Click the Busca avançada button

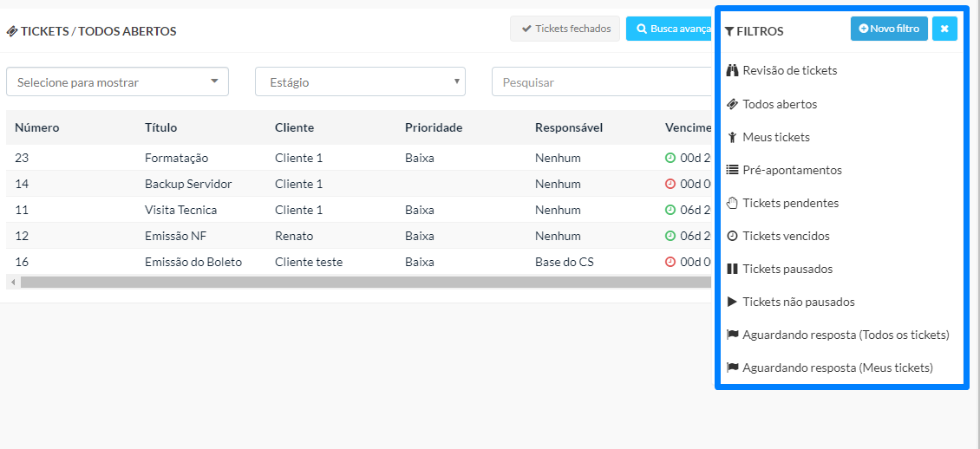(670, 29)
